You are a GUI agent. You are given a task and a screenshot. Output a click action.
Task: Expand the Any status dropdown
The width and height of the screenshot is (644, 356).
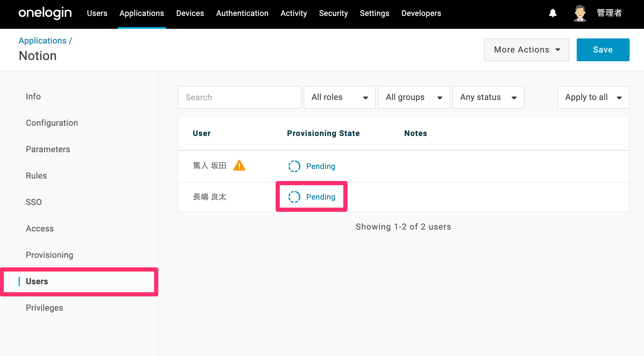[x=488, y=97]
